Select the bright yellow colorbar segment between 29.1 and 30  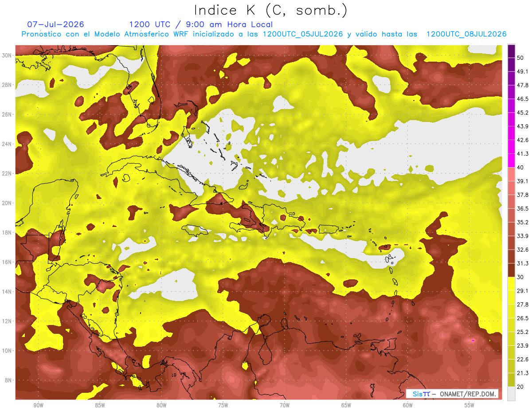511,284
